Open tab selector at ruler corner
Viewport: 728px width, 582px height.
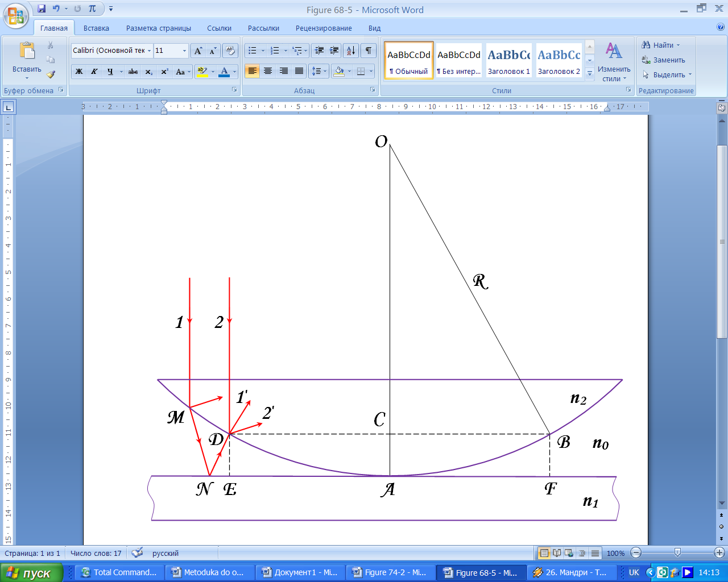tap(9, 106)
